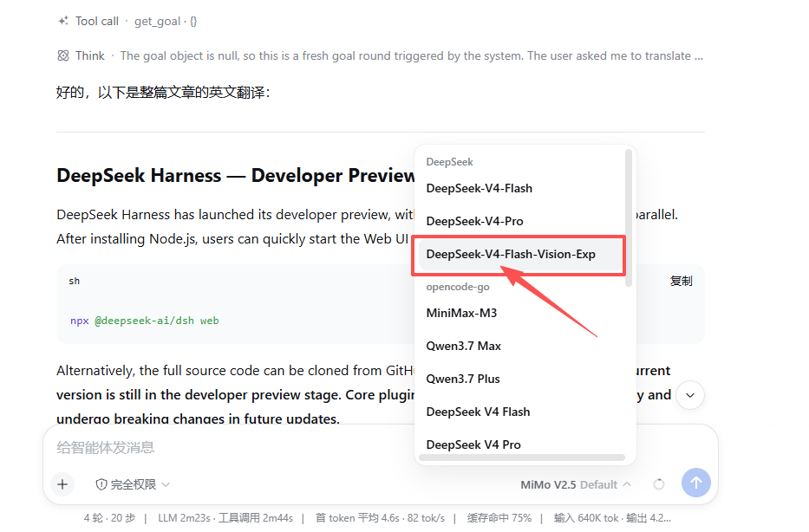The height and width of the screenshot is (532, 809).
Task: Click the circular loading spinner icon
Action: click(x=659, y=484)
